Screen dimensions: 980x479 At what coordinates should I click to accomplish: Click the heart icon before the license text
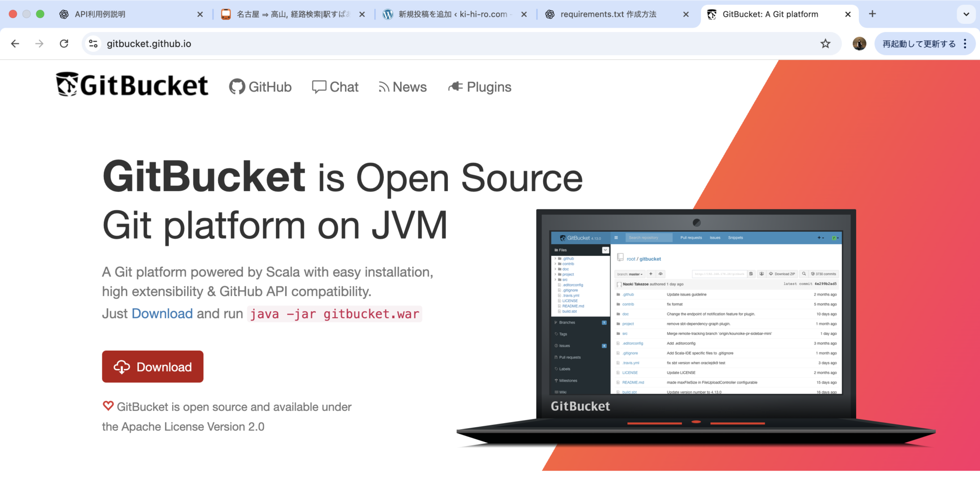point(108,406)
